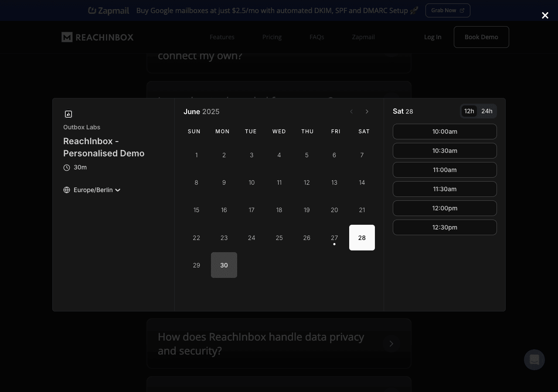This screenshot has width=558, height=392.
Task: Open Features in the navigation bar
Action: pos(222,37)
